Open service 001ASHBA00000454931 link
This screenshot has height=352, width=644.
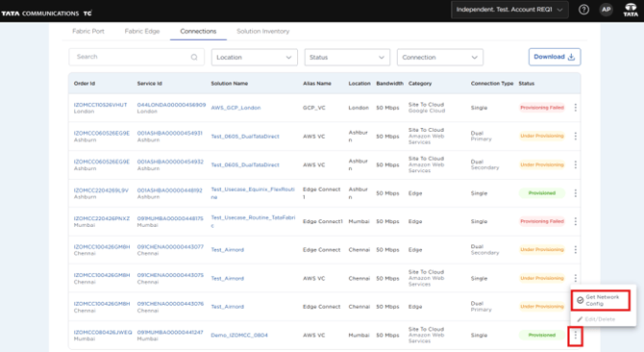pos(169,133)
